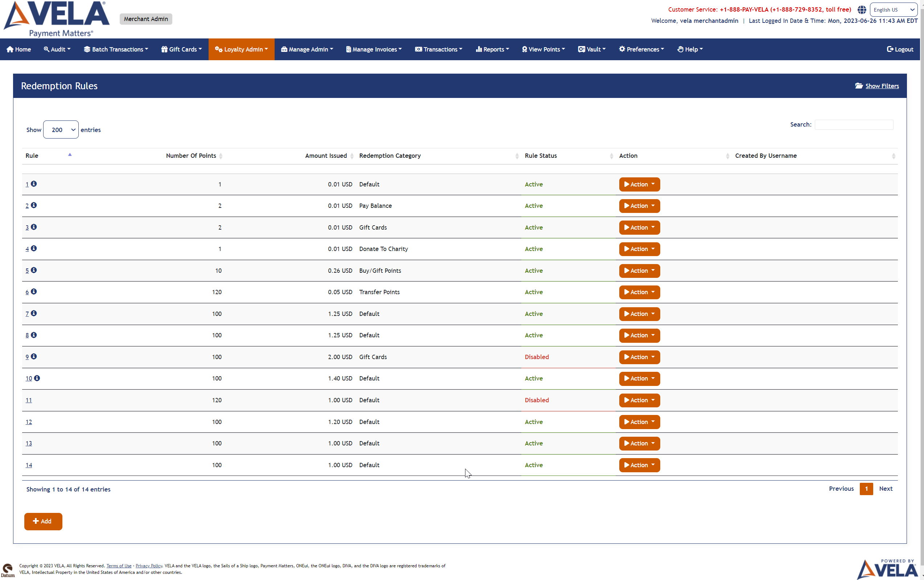Image resolution: width=924 pixels, height=580 pixels.
Task: Click the info icon next to rule 3
Action: tap(34, 227)
